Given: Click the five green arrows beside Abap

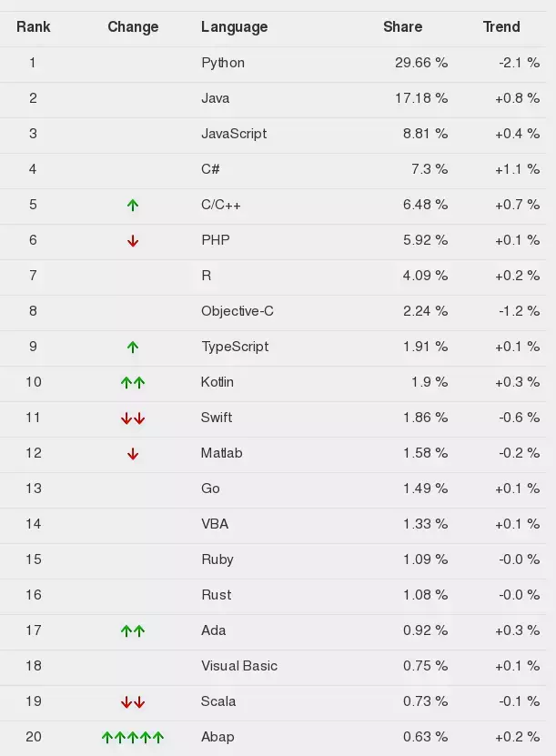Looking at the screenshot, I should click(133, 737).
